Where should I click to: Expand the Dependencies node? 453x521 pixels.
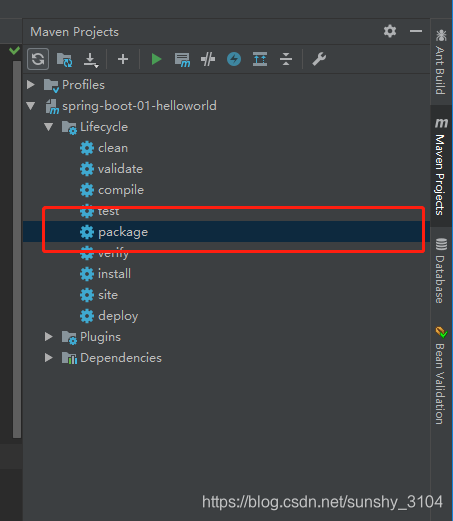coord(49,358)
